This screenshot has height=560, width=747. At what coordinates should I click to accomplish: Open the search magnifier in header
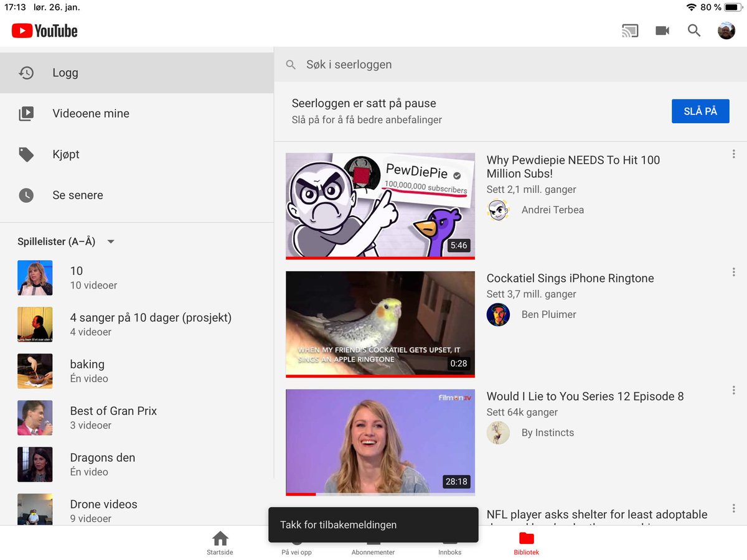(694, 30)
